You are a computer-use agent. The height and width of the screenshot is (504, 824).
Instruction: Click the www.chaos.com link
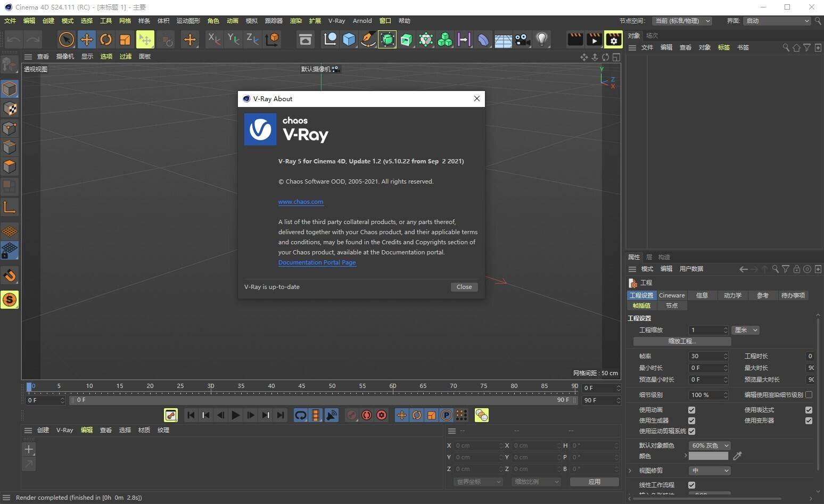pos(301,202)
